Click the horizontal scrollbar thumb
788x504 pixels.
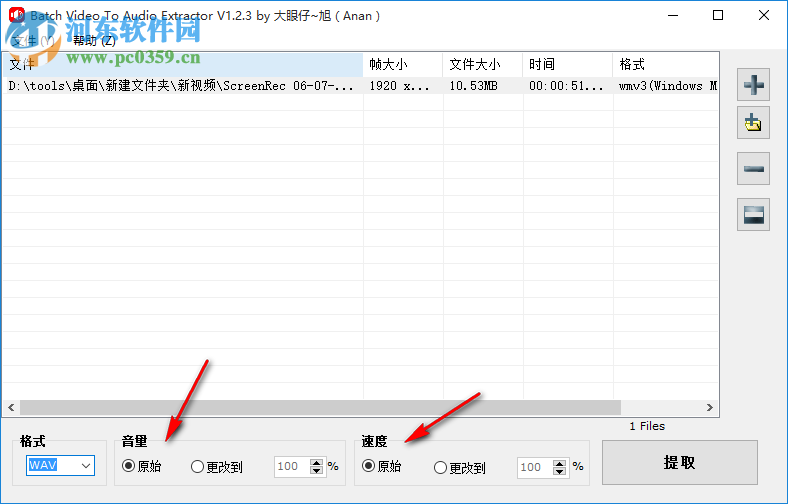(x=320, y=407)
